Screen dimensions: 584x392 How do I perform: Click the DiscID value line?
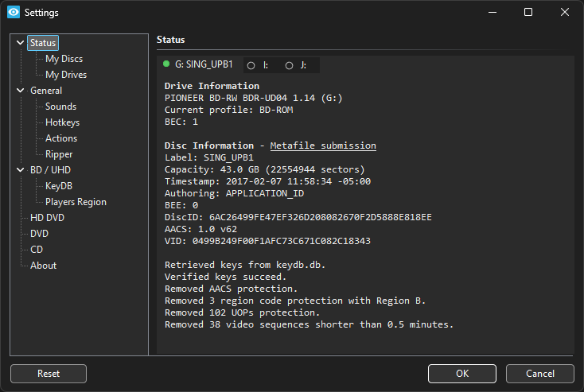(x=298, y=217)
